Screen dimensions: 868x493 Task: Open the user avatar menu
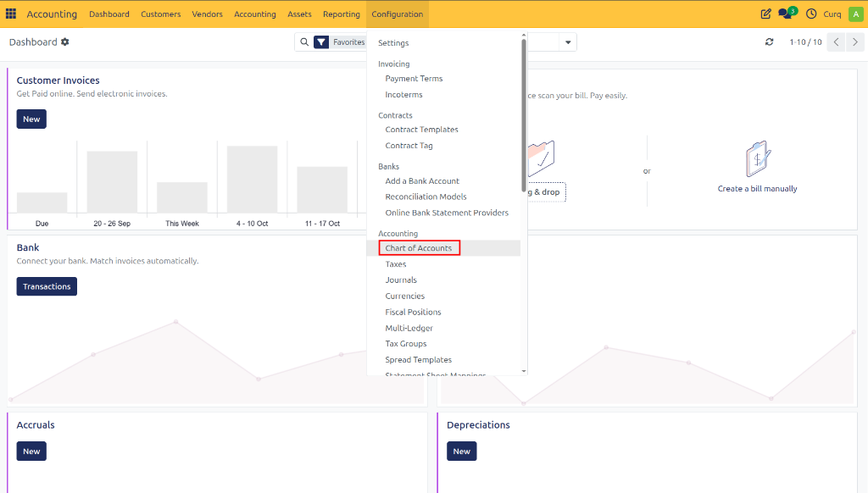(x=856, y=14)
